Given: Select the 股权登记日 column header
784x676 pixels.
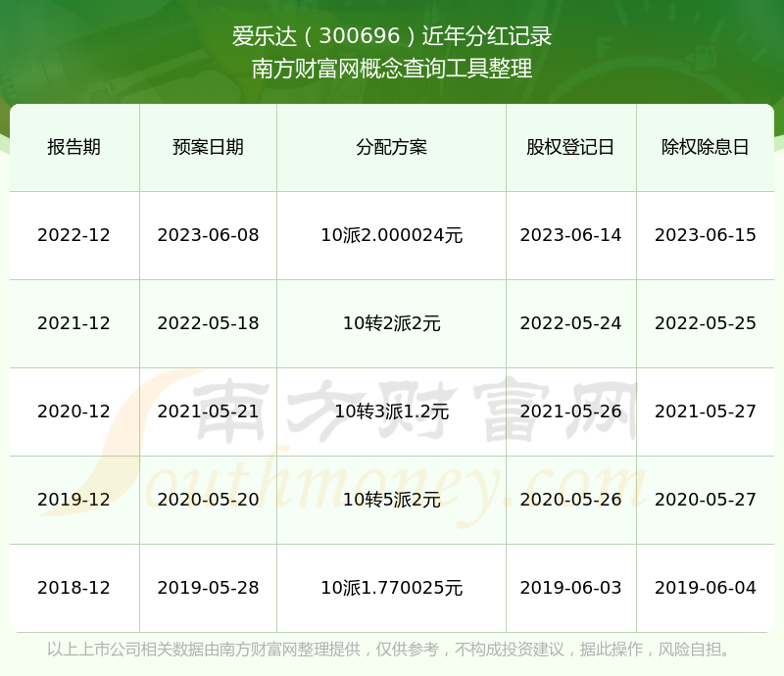Looking at the screenshot, I should [x=570, y=147].
